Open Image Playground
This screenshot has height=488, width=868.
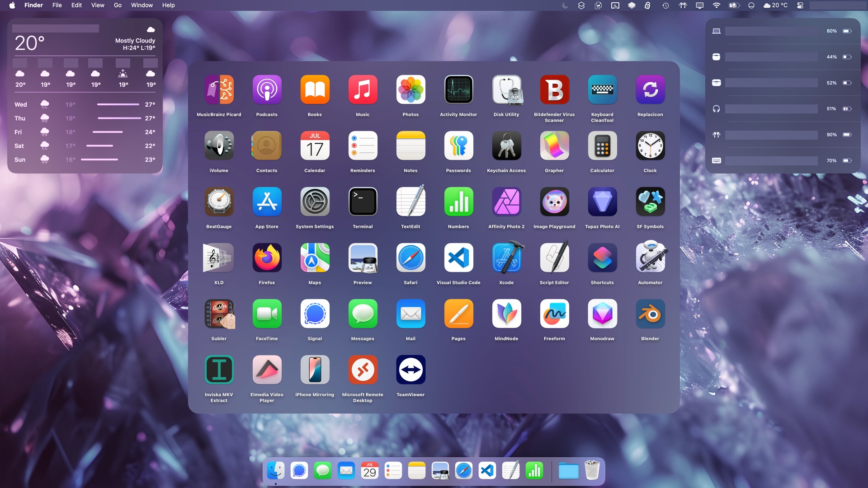[554, 202]
